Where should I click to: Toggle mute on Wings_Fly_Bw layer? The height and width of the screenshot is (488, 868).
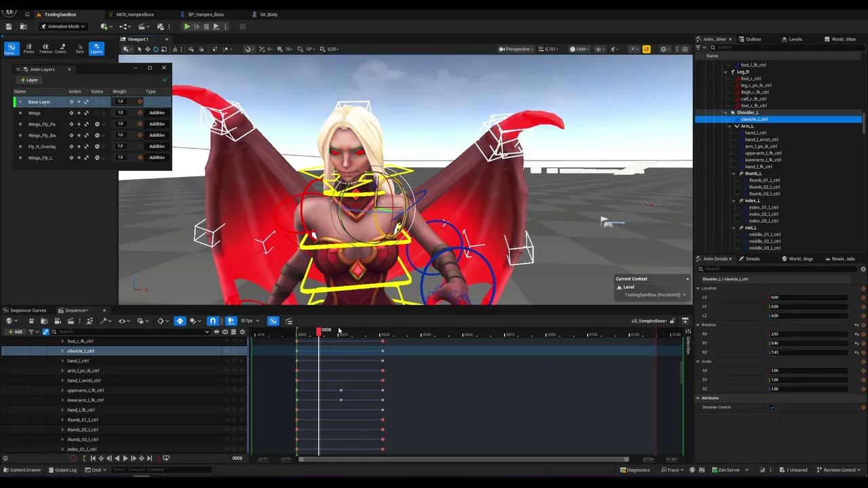(97, 135)
